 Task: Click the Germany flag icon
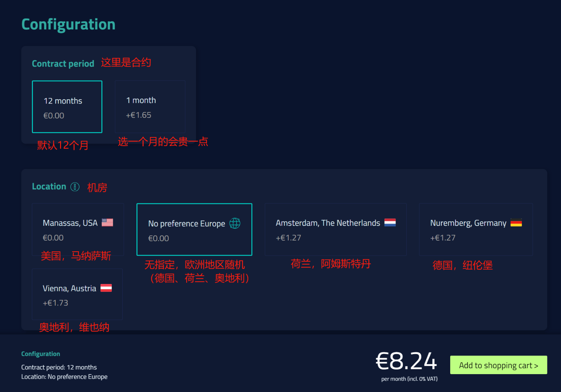(x=516, y=223)
